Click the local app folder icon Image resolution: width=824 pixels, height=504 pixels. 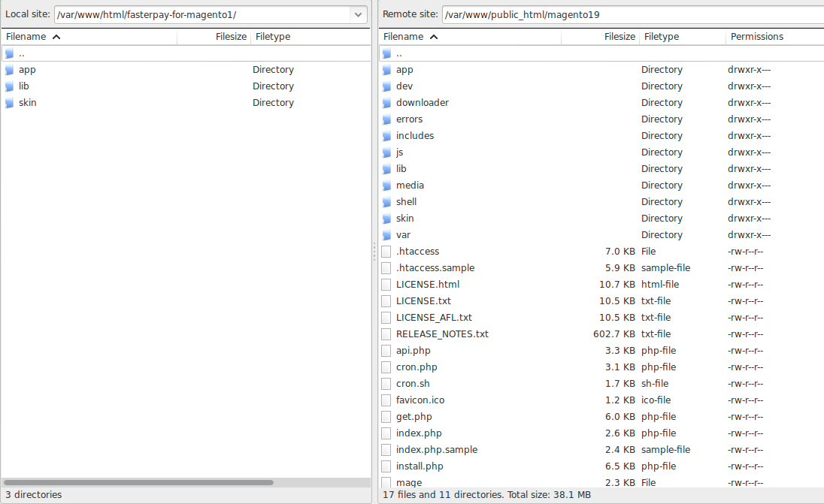click(x=10, y=70)
